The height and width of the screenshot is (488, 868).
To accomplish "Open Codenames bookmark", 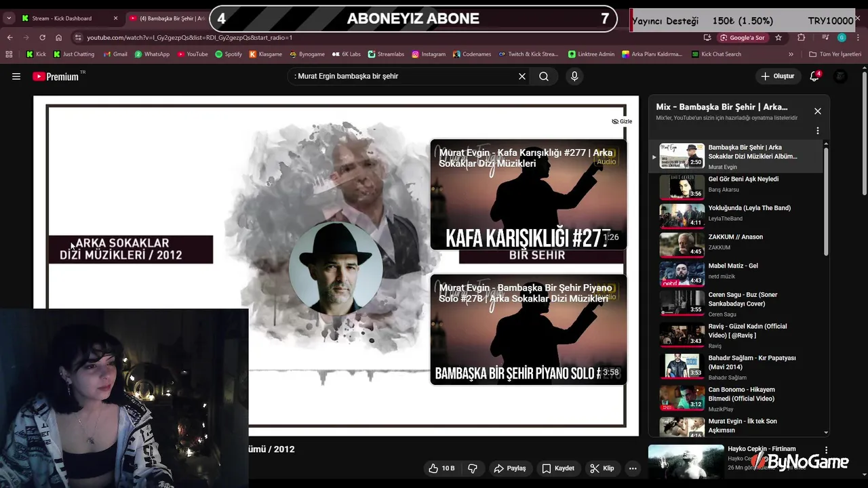I will point(472,54).
